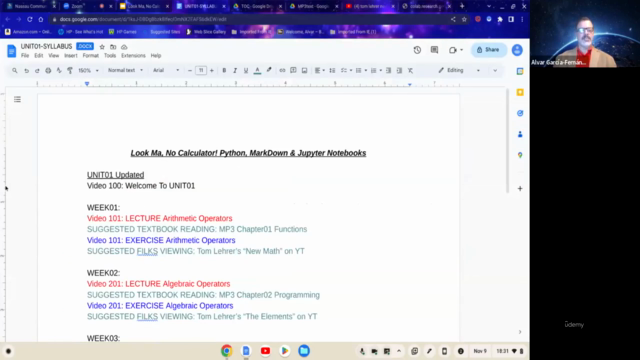Open the comments panel icon

434,50
